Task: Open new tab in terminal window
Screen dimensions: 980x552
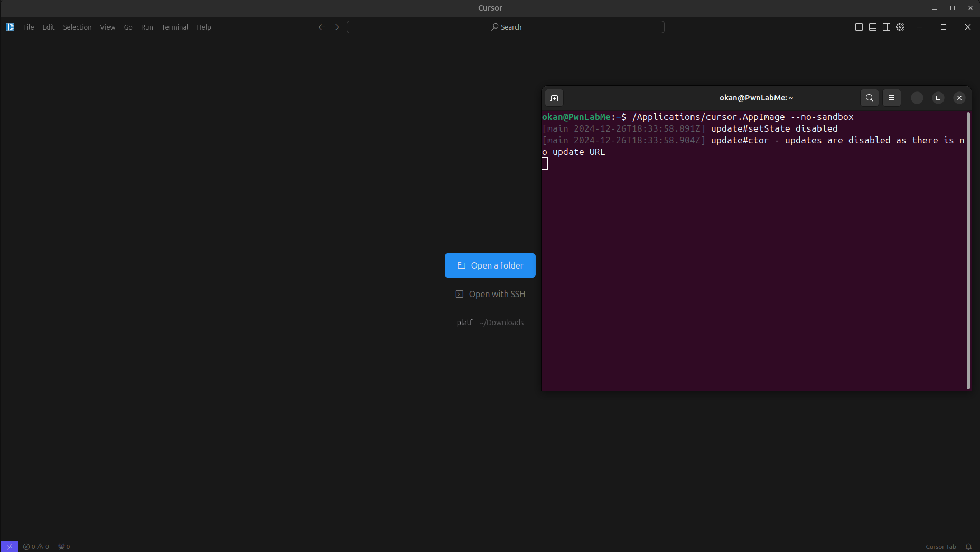Action: point(554,98)
